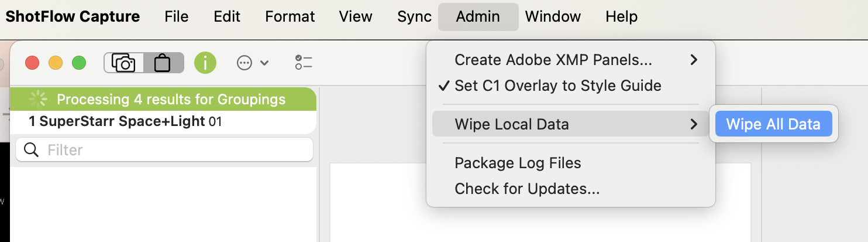The width and height of the screenshot is (868, 242).
Task: Open dropdown chevron beside the ellipsis icon
Action: tap(264, 63)
